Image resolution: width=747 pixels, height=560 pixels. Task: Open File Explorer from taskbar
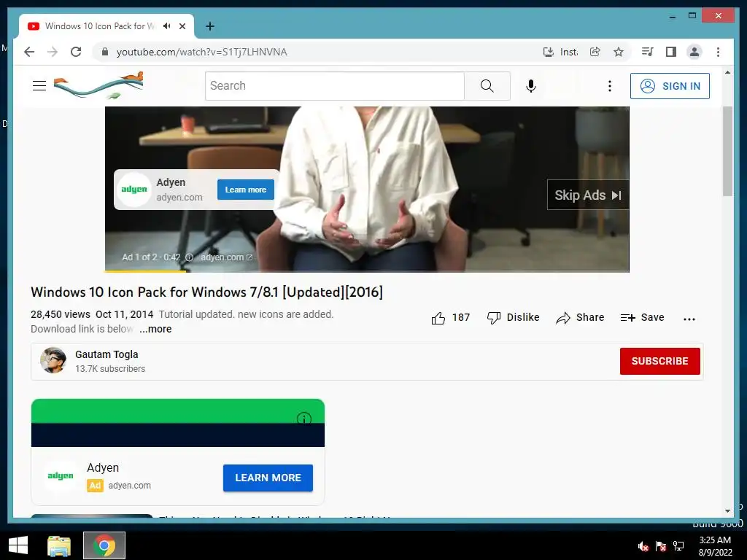(x=59, y=545)
